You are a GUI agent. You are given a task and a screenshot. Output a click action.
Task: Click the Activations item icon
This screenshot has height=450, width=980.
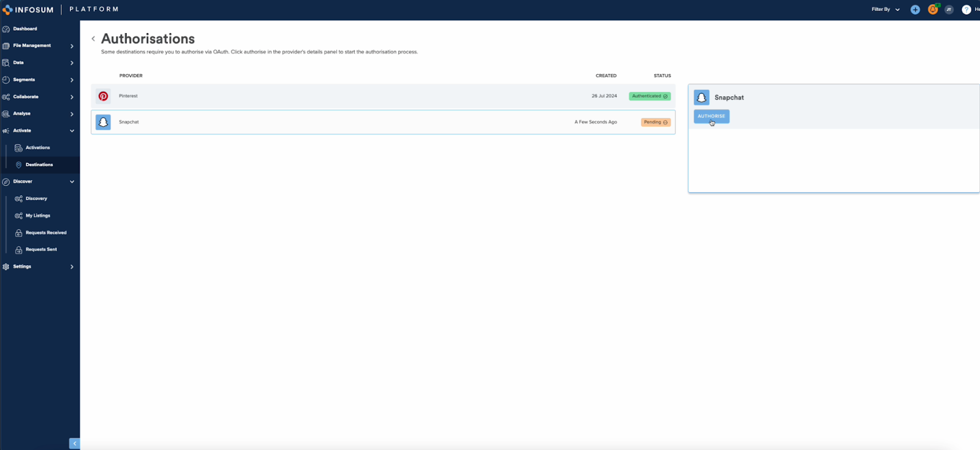[x=18, y=148]
